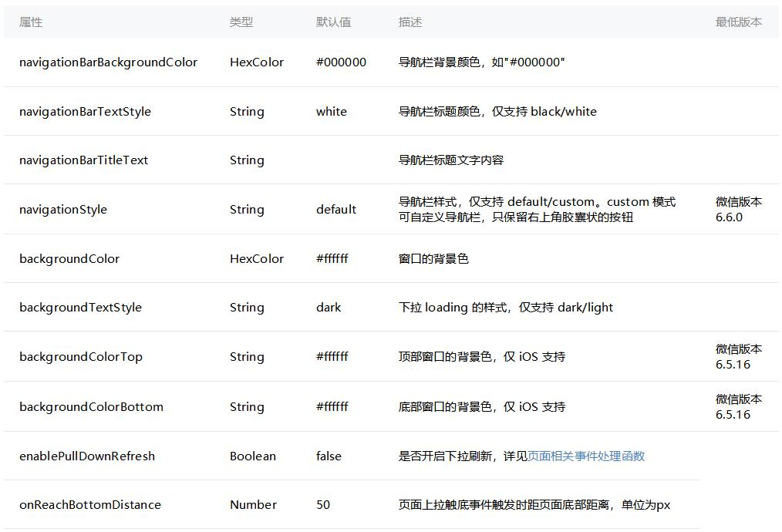This screenshot has height=532, width=782.
Task: Select the #000000 default value cell
Action: click(x=341, y=62)
